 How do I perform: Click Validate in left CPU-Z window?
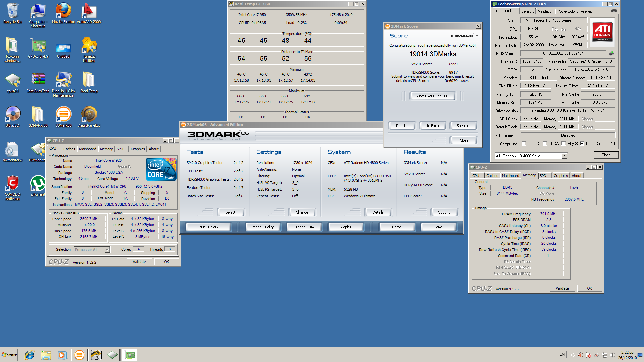(x=139, y=262)
